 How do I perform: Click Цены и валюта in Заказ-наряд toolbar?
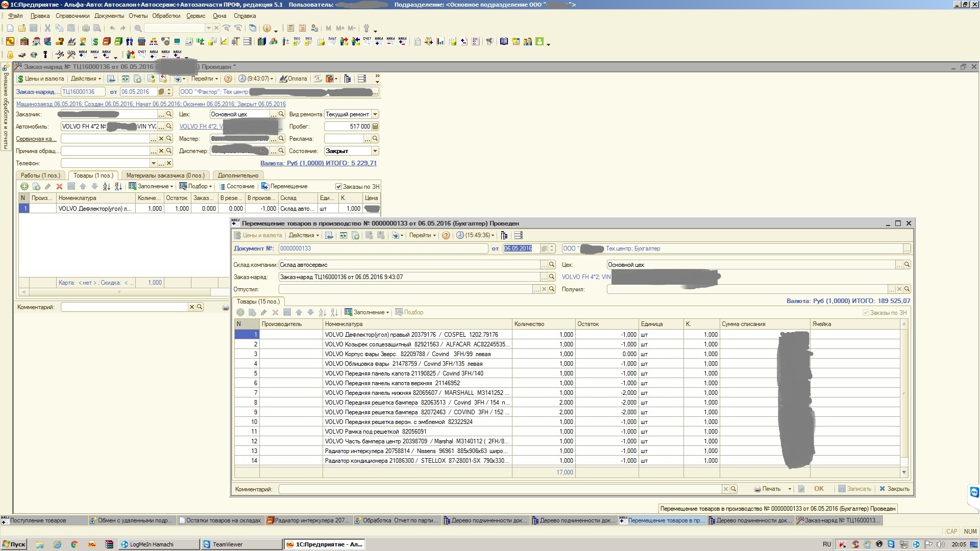click(x=40, y=79)
